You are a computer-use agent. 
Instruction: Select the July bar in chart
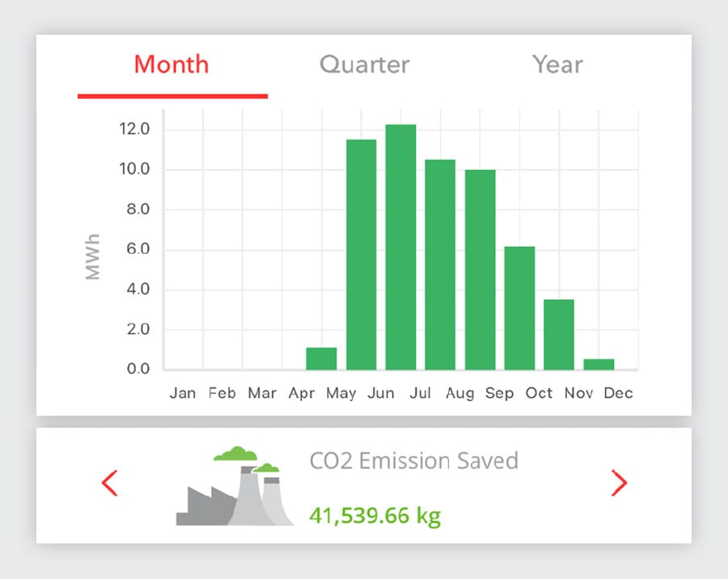(440, 265)
